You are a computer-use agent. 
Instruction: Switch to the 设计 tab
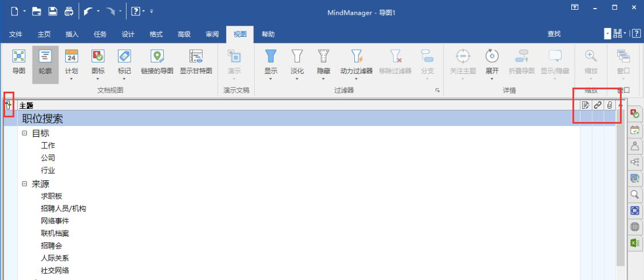tap(128, 34)
